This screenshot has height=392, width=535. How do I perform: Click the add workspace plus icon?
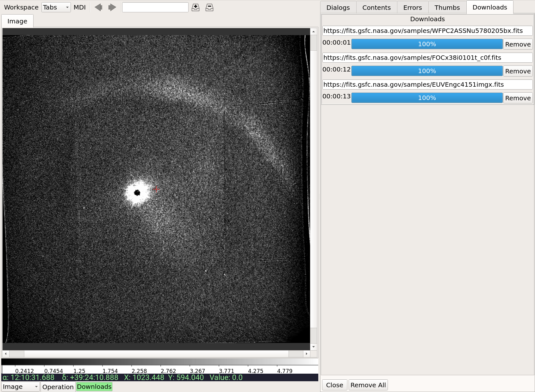tap(196, 7)
